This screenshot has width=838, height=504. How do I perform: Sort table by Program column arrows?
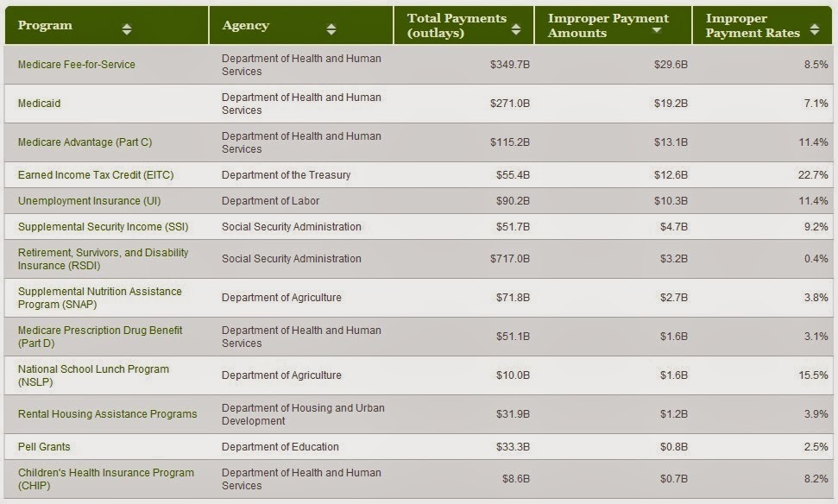pyautogui.click(x=127, y=29)
